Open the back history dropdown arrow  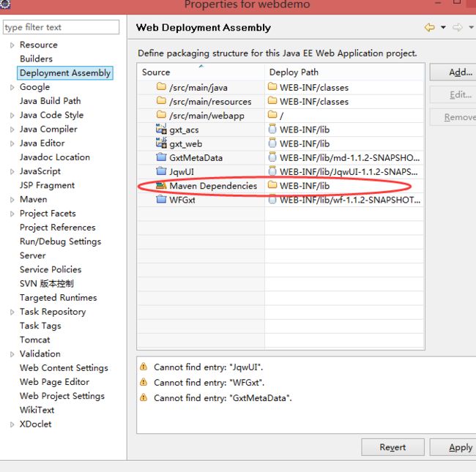point(443,28)
